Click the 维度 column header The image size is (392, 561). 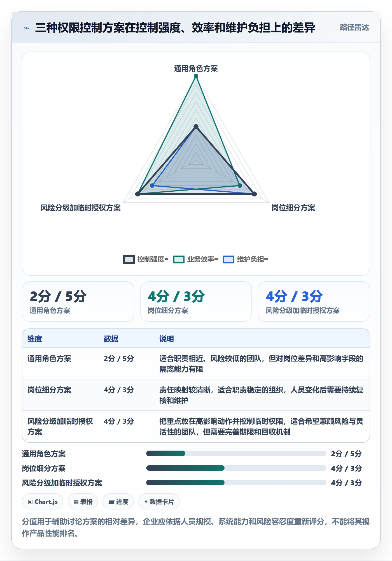[35, 339]
